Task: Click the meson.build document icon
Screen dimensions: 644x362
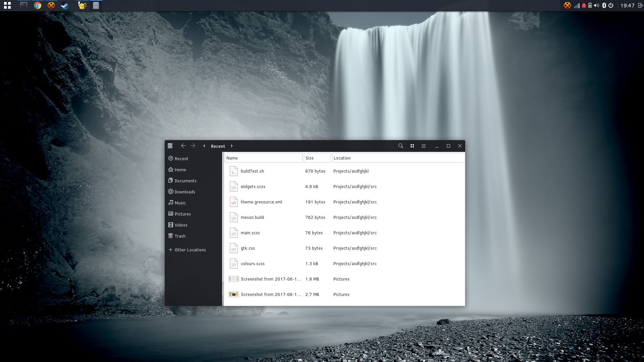Action: 234,217
